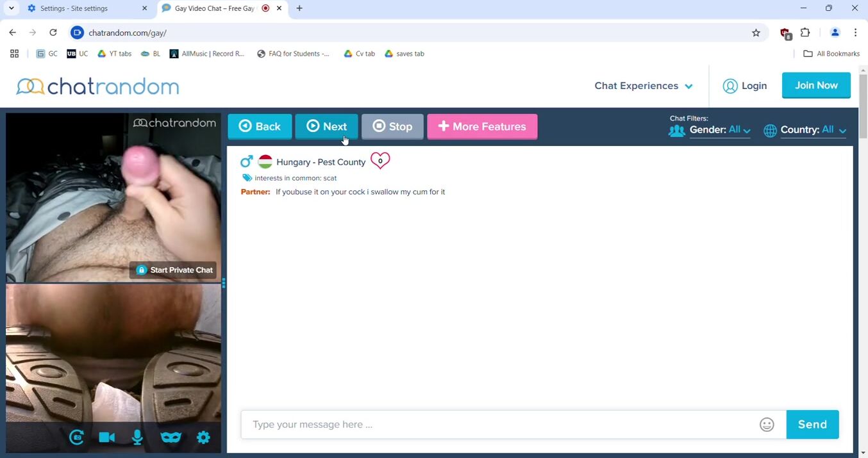Expand the Chat Experiences dropdown
The height and width of the screenshot is (458, 868).
click(643, 86)
